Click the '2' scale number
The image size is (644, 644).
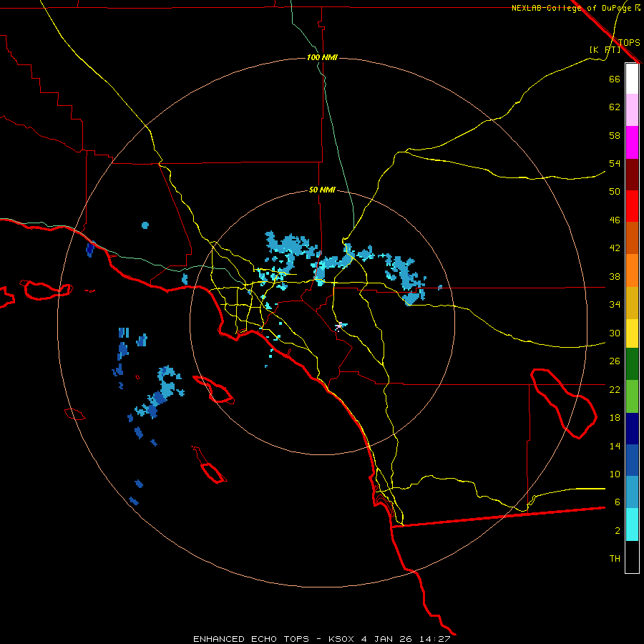click(618, 531)
